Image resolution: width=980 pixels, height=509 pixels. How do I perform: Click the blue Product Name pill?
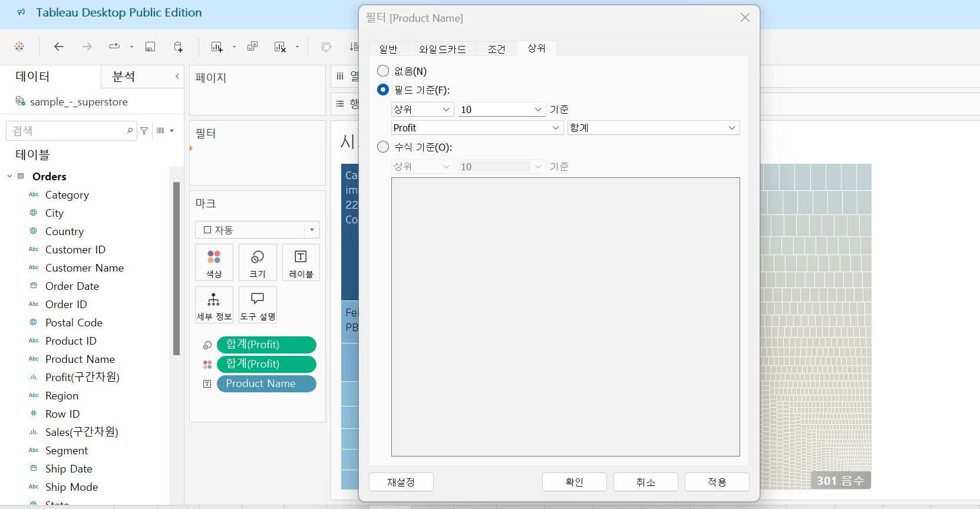(x=266, y=384)
